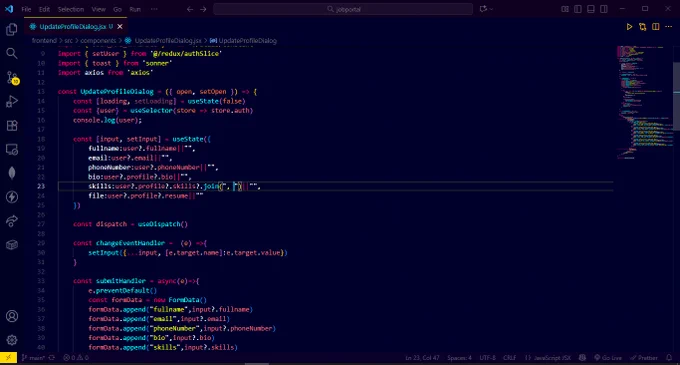
Task: Open the View menu
Action: click(x=98, y=9)
